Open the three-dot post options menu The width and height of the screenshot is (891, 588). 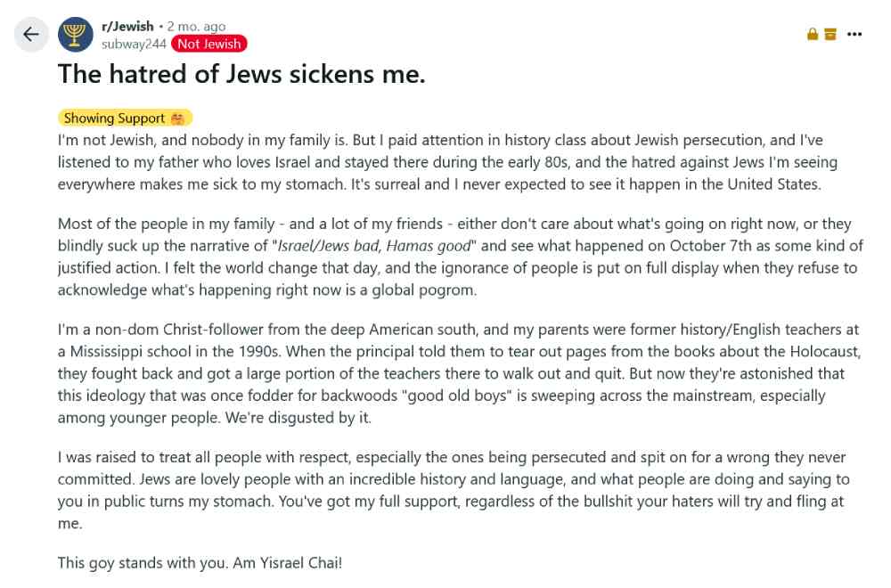click(x=854, y=34)
